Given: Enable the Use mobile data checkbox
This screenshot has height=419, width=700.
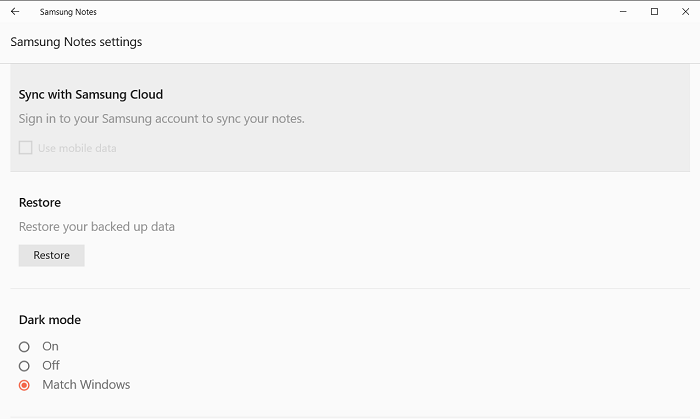Looking at the screenshot, I should click(x=26, y=148).
